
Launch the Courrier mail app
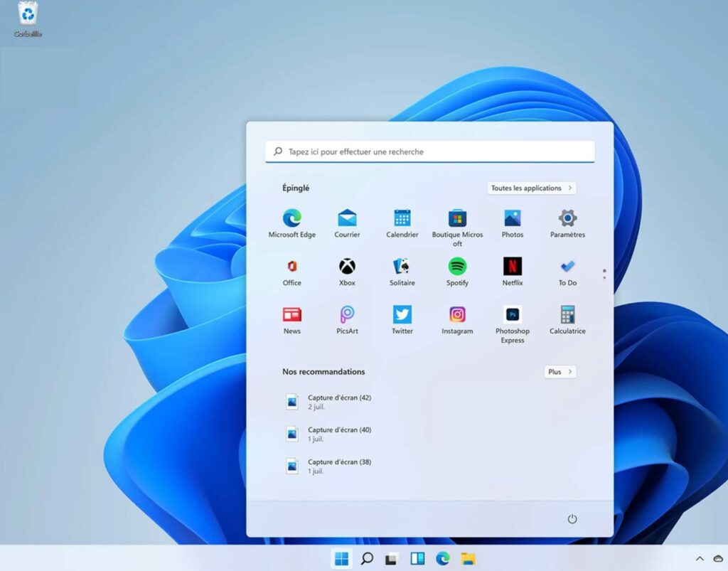tap(347, 219)
